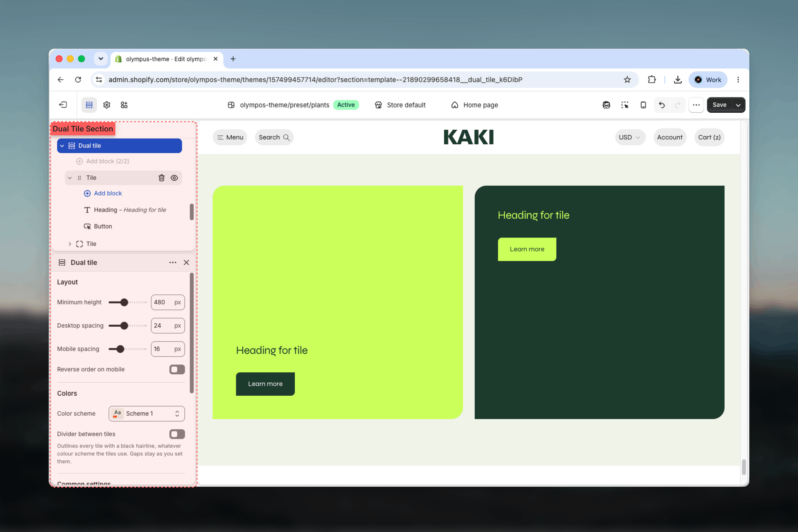Reload the browser page
Image resolution: width=798 pixels, height=532 pixels.
tap(78, 80)
